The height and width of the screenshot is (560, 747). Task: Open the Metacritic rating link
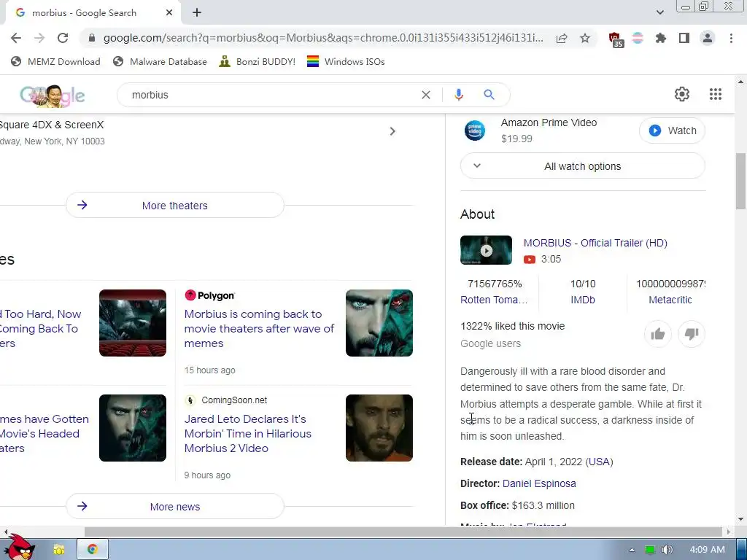(670, 300)
